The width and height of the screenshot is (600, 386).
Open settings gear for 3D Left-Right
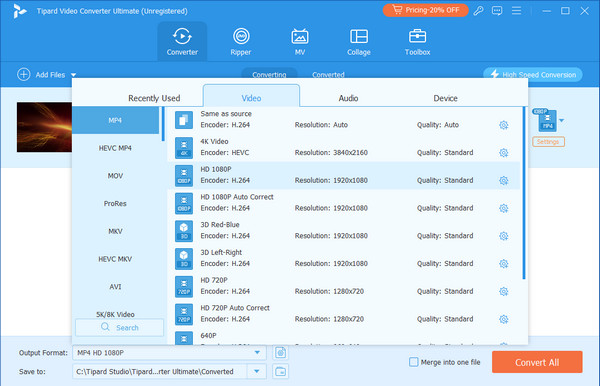coord(504,264)
